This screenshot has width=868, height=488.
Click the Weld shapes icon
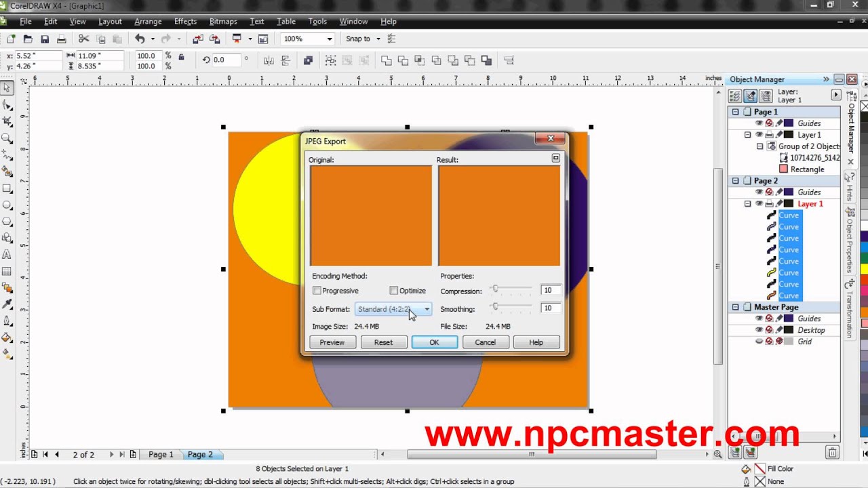tap(386, 60)
